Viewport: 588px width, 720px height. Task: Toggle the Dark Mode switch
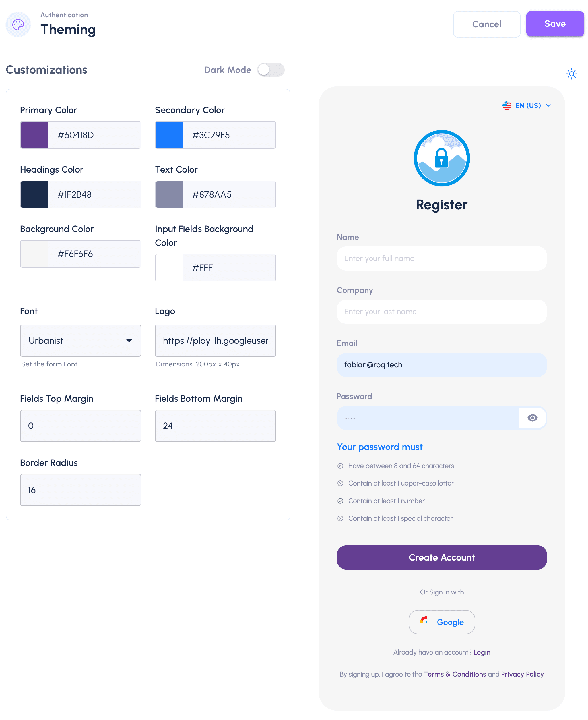270,70
